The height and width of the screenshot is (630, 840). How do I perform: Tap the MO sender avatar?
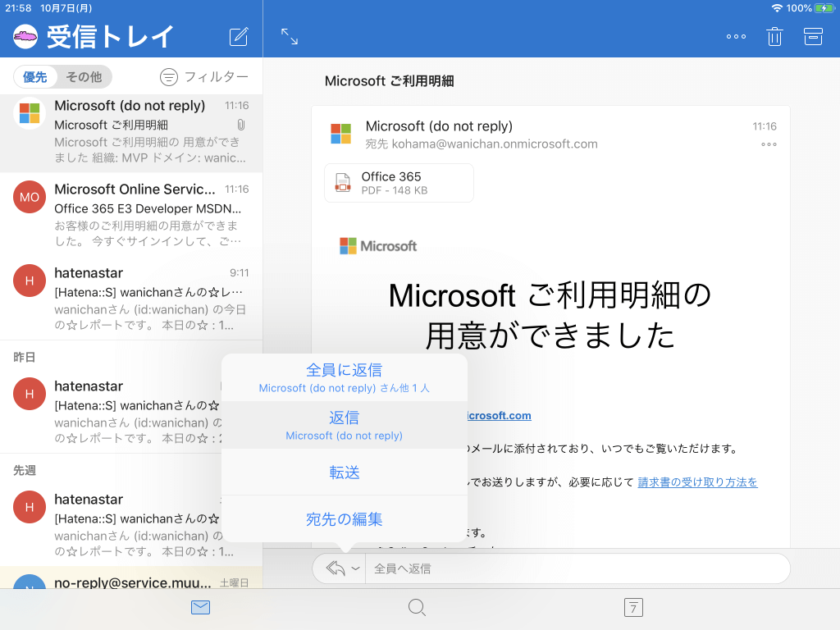(30, 197)
